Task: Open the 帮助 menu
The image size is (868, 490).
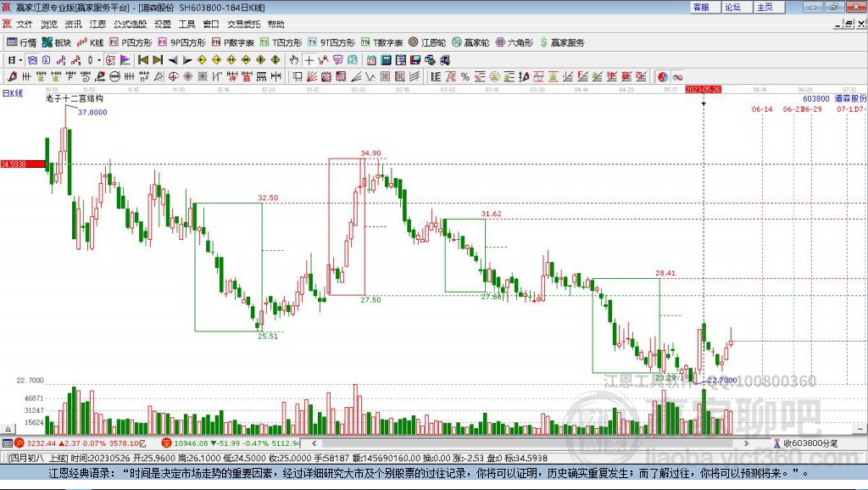Action: pyautogui.click(x=275, y=24)
